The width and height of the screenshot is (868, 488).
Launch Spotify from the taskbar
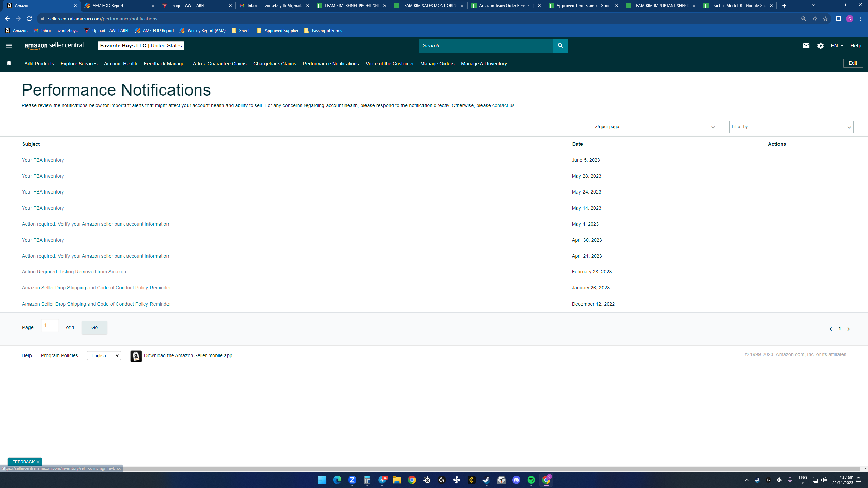tap(531, 480)
